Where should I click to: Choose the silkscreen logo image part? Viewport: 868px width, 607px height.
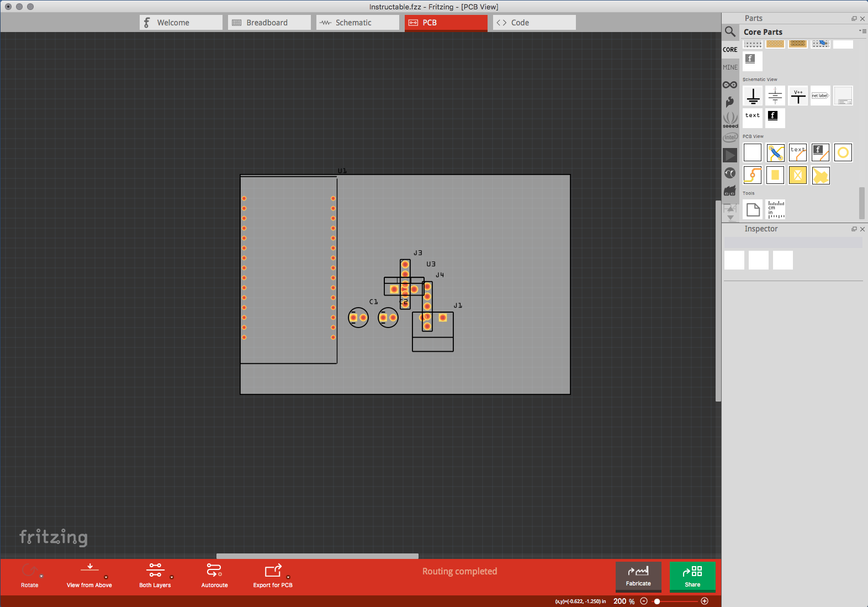[x=821, y=152]
